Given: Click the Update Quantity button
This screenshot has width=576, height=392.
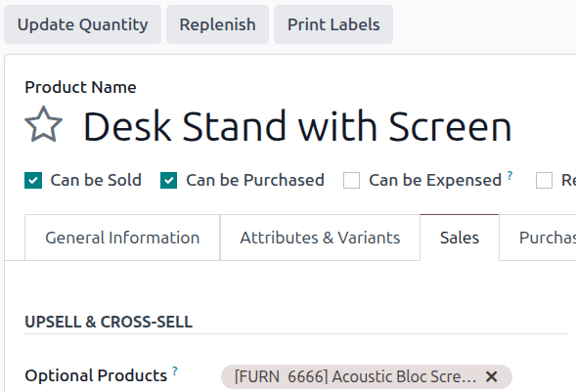Looking at the screenshot, I should (83, 24).
